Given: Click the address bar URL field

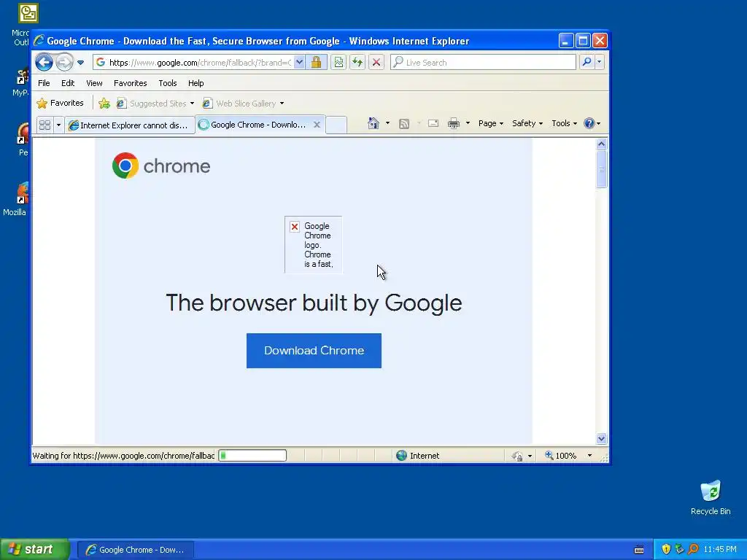Looking at the screenshot, I should coord(193,63).
